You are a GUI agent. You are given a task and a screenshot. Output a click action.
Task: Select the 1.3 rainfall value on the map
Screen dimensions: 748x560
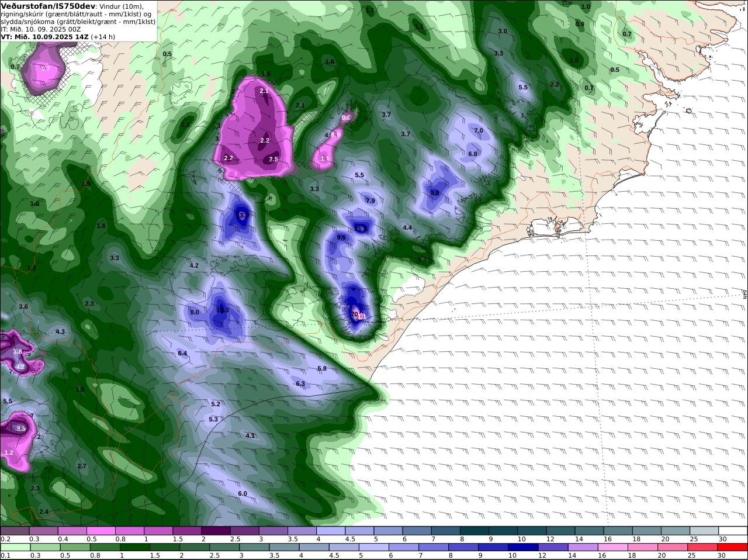tap(32, 268)
